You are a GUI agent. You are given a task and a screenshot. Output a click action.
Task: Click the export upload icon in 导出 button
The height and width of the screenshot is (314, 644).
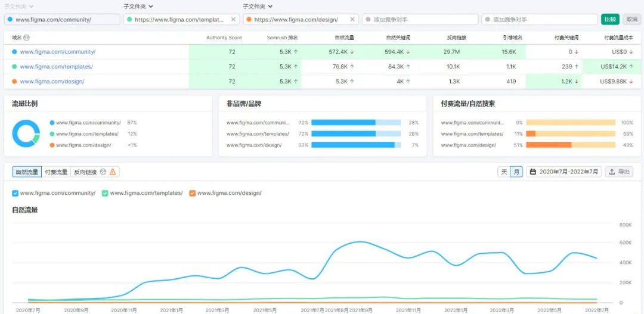[x=612, y=172]
